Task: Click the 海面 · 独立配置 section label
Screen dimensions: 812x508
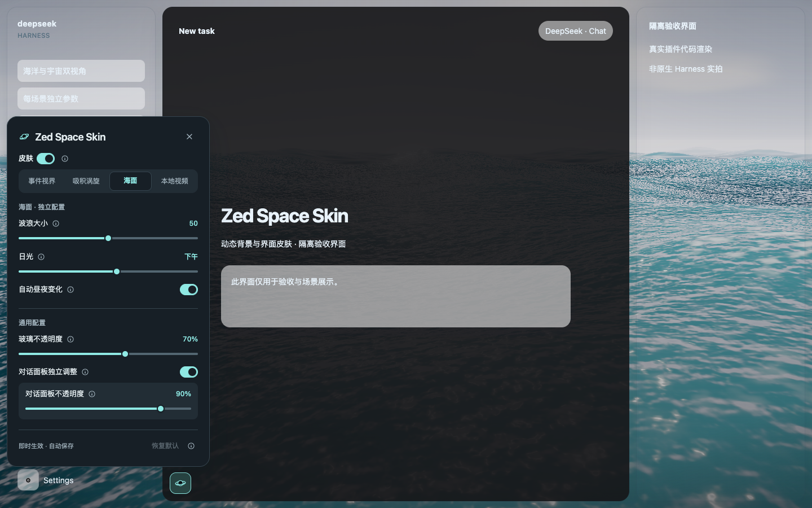Action: point(42,207)
